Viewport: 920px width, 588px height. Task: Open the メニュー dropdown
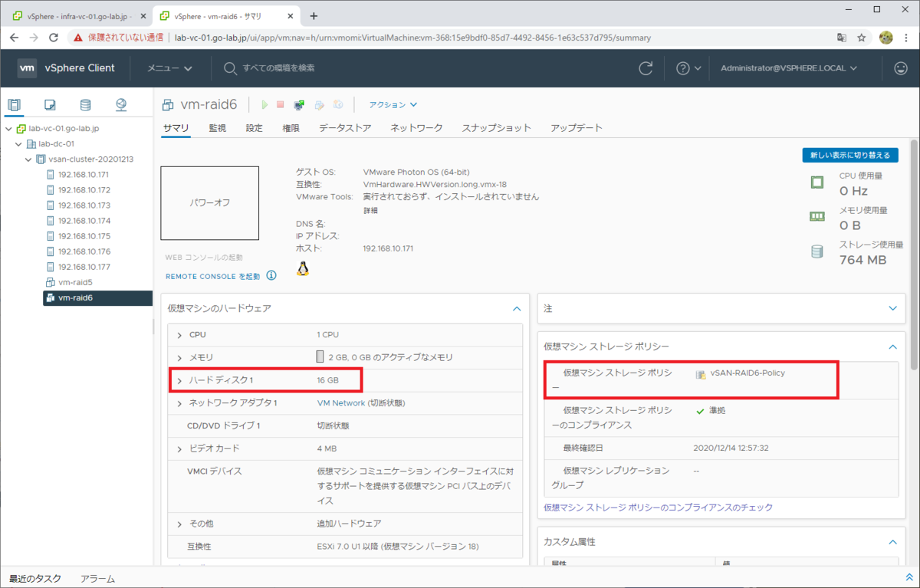(x=169, y=68)
